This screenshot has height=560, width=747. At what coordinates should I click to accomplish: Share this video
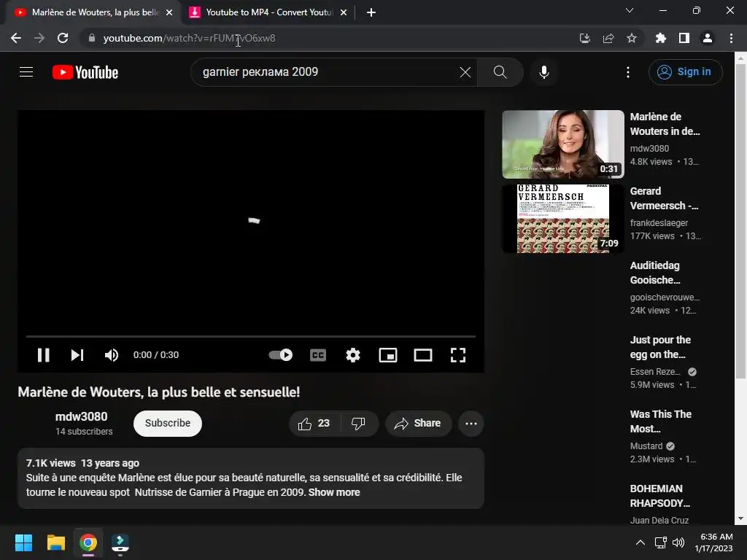(x=418, y=424)
